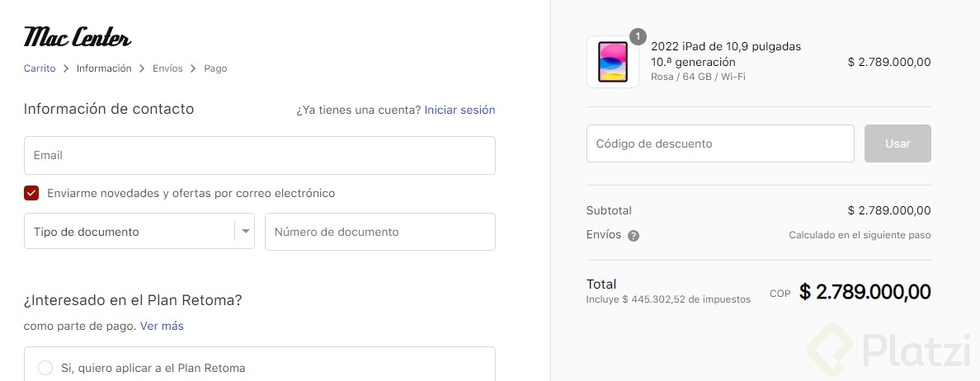
Task: Open the pink iPad product thumbnail
Action: (x=612, y=62)
